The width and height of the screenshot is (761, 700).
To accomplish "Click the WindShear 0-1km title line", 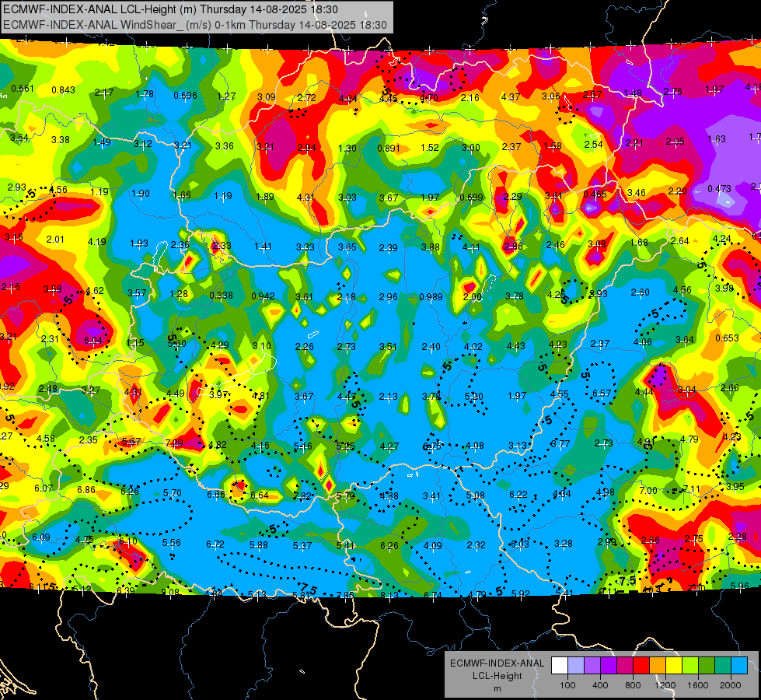I will 195,25.
